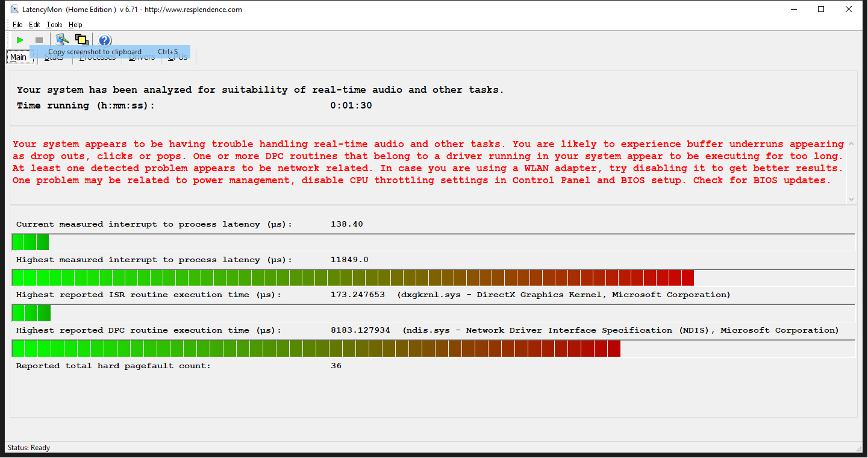Click the 'Highest reported ISR routine execution time' label
This screenshot has height=458, width=868.
(x=149, y=295)
